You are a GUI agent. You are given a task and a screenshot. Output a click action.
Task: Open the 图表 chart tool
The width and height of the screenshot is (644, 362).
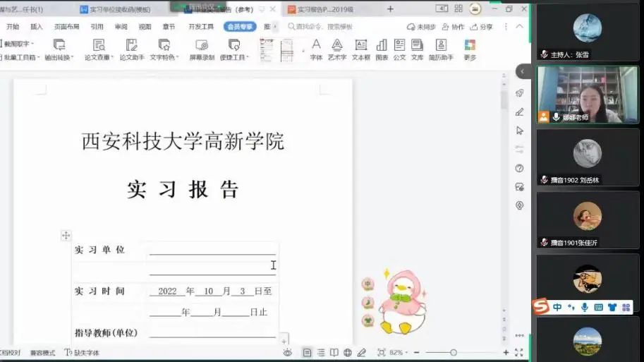point(382,48)
